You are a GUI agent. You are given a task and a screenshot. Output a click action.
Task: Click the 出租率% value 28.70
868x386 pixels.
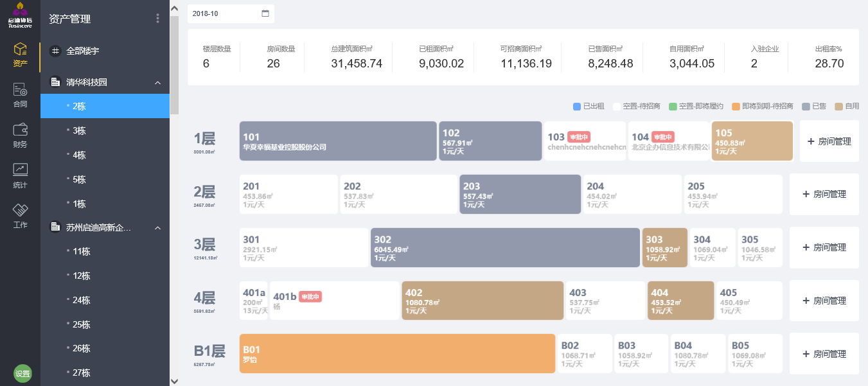(829, 63)
